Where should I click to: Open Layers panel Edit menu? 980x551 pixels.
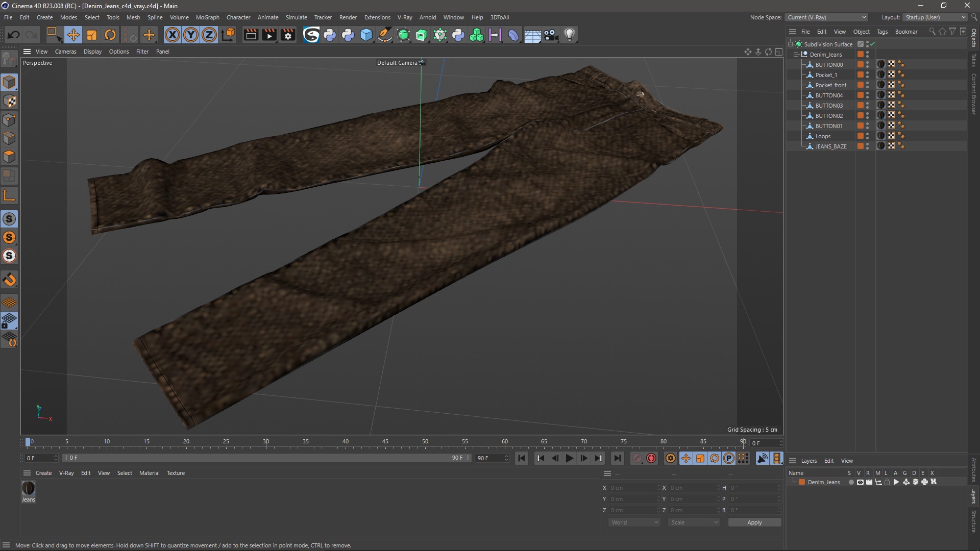[x=829, y=461]
